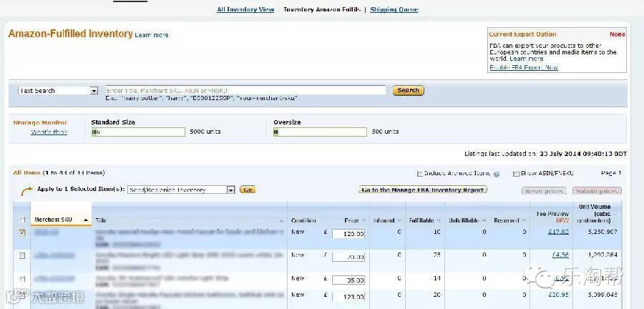Open Learn more in Current Export Option
The image size is (644, 309).
pyautogui.click(x=527, y=59)
